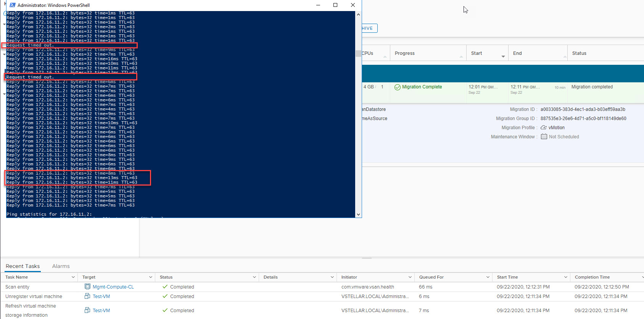
Task: Minimize the PowerShell window
Action: coord(318,5)
